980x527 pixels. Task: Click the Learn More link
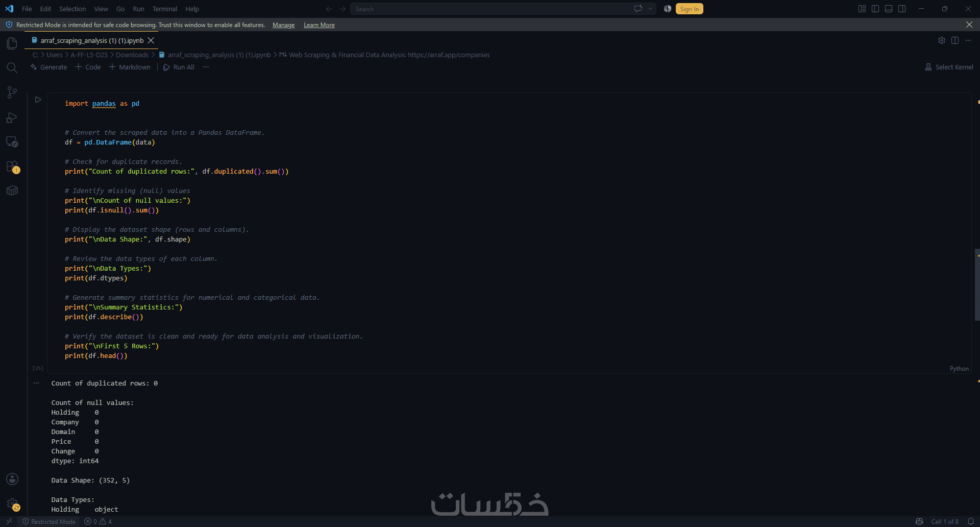[x=319, y=25]
